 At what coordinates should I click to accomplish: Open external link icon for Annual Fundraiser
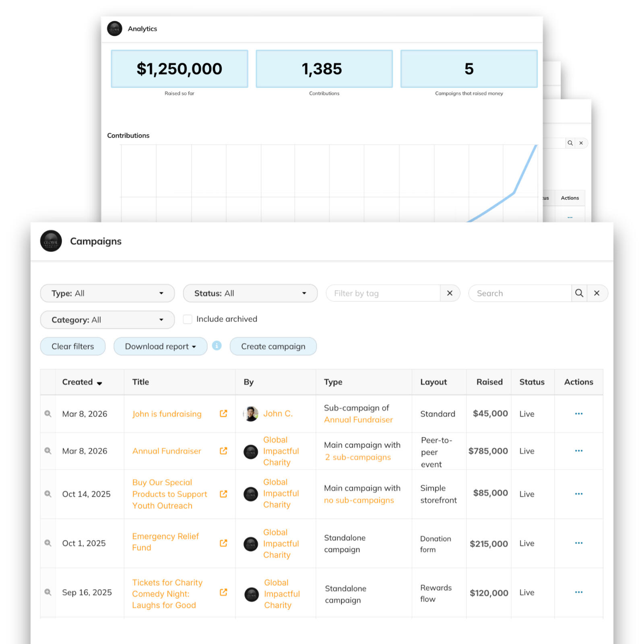(223, 451)
